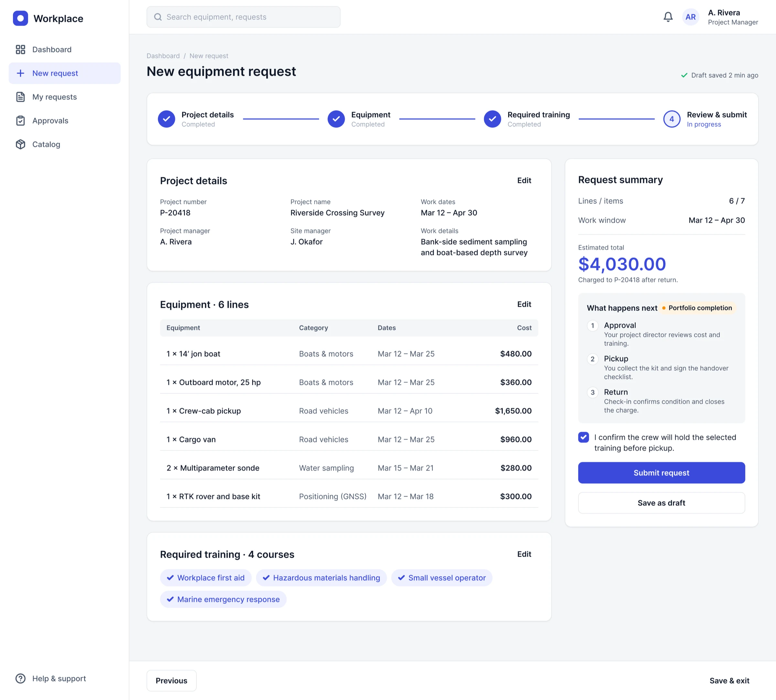Screen dimensions: 776x700
Task: Edit the Project details section
Action: [x=524, y=180]
